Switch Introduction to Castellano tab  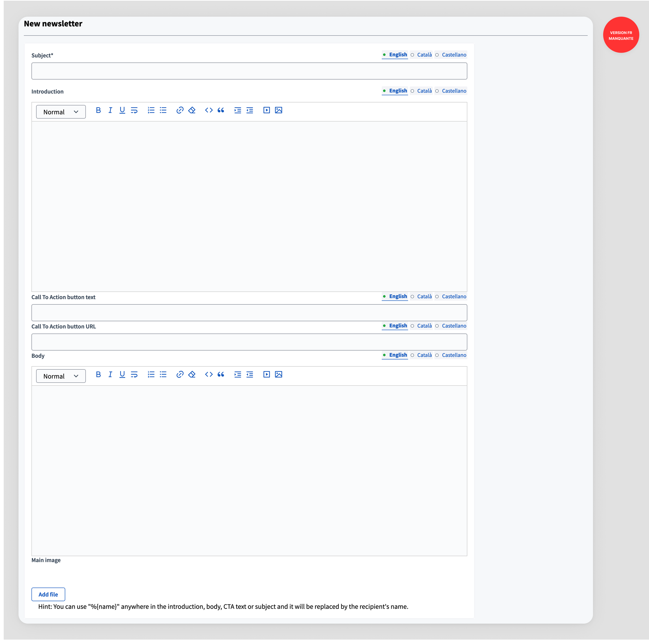pyautogui.click(x=451, y=91)
